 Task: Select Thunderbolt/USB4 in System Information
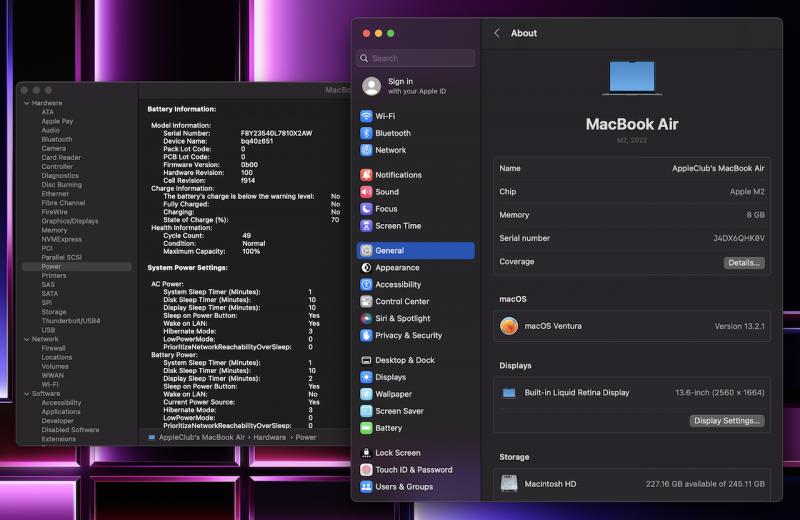pos(71,321)
